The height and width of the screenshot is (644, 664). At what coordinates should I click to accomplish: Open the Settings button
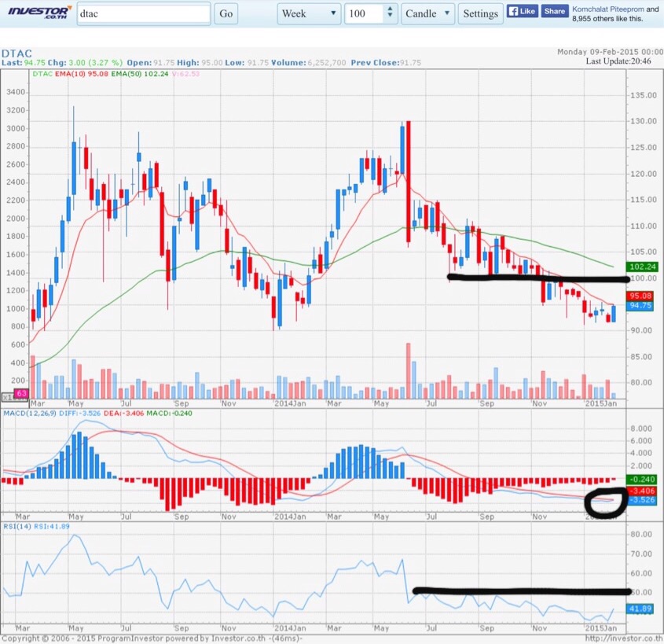tap(481, 13)
